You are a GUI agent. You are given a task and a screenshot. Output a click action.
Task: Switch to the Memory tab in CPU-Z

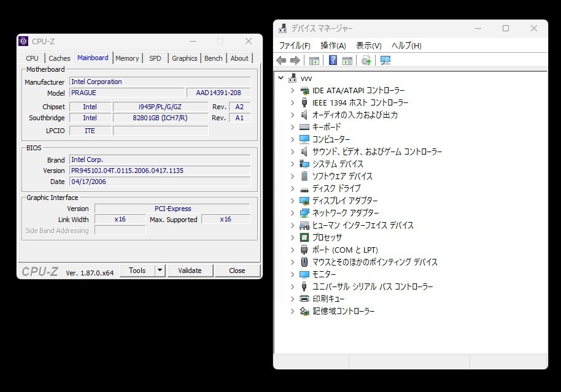click(127, 58)
